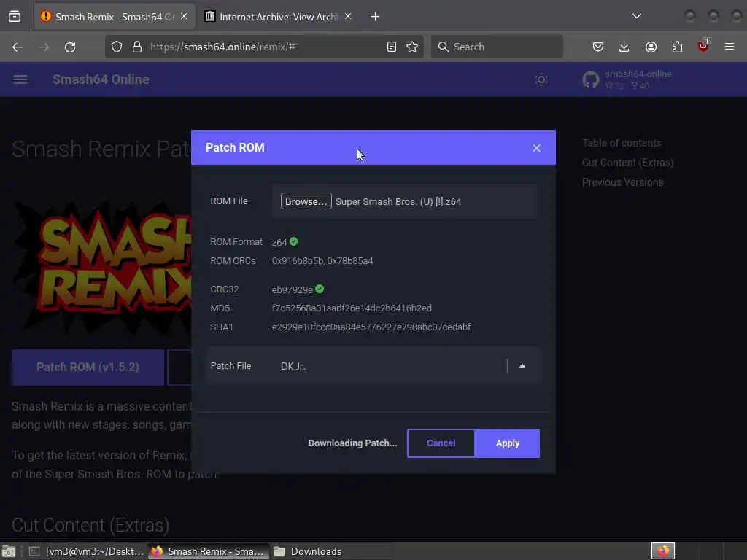Open the Downloads folder taskbar entry
Screen dimensions: 747x560
pyautogui.click(x=308, y=551)
